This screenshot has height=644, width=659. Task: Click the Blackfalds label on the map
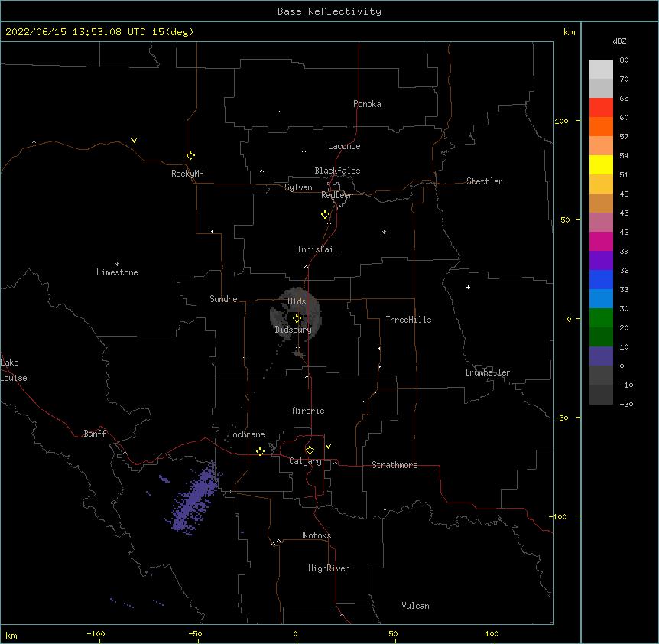coord(337,171)
